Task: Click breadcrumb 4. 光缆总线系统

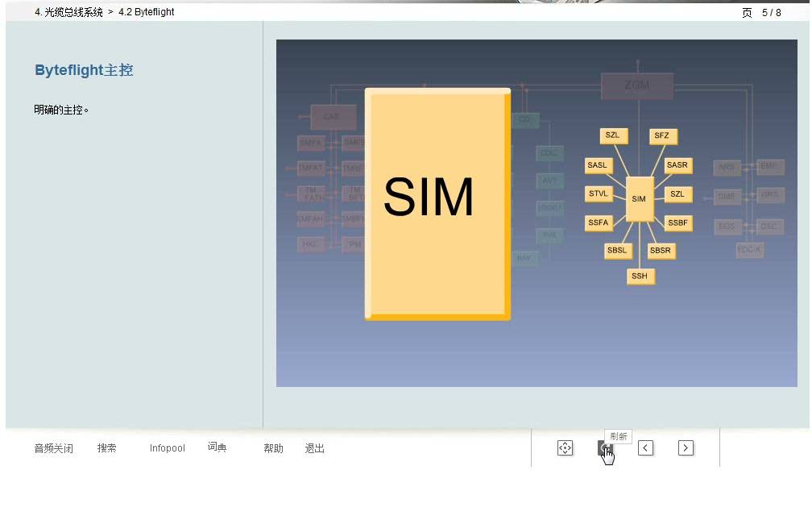Action: point(68,12)
